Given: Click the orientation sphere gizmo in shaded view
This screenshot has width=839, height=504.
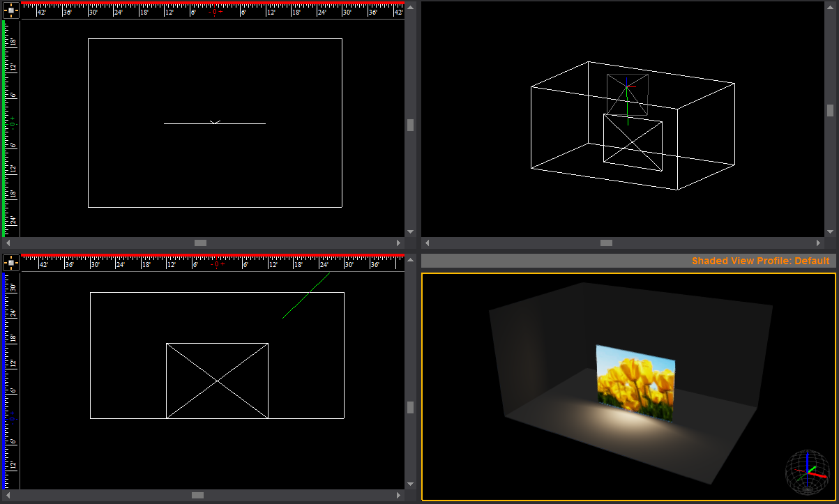Looking at the screenshot, I should tap(808, 471).
